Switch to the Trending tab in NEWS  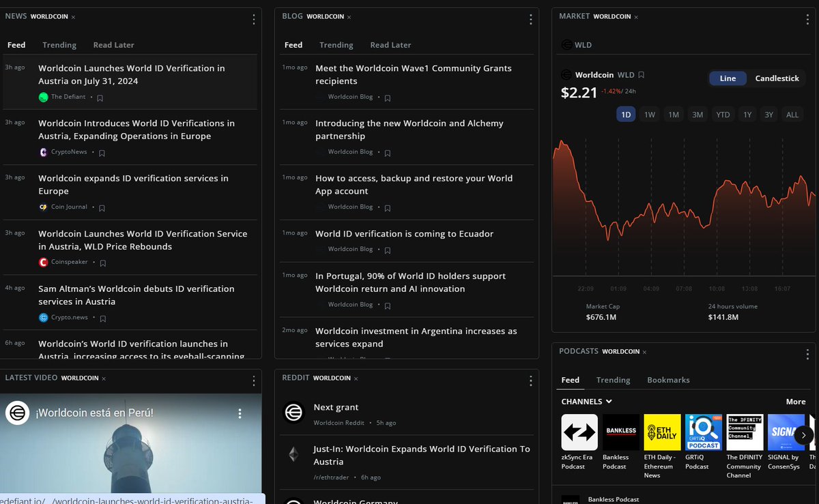coord(59,44)
